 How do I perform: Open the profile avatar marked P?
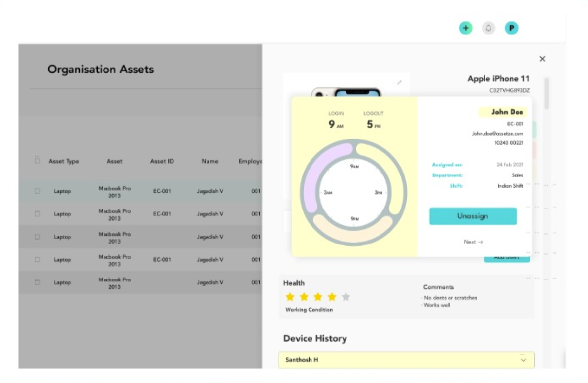511,28
